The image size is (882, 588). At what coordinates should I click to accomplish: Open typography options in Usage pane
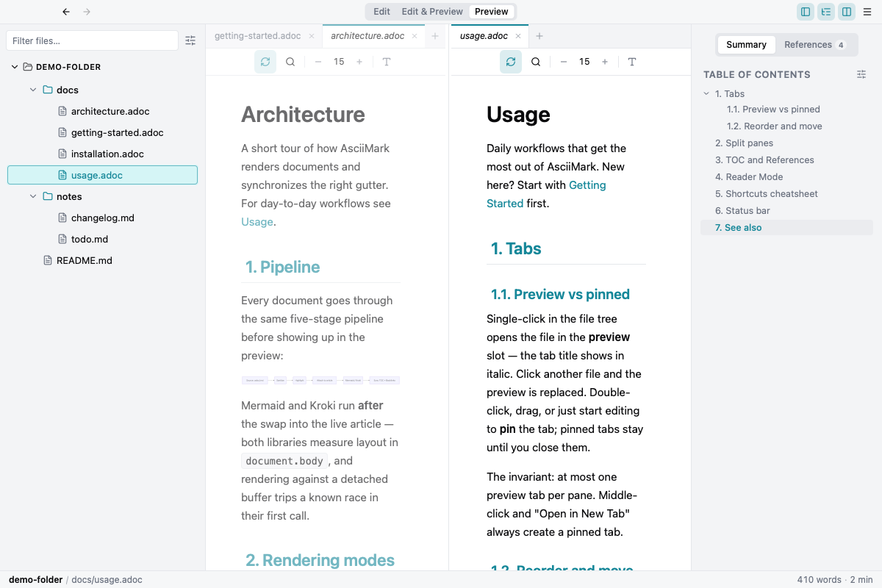point(632,62)
